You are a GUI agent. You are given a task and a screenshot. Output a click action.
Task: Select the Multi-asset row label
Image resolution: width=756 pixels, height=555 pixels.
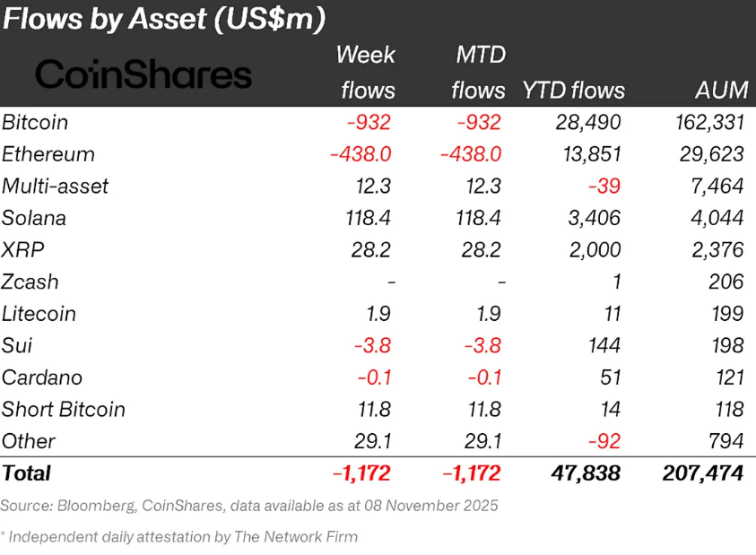[55, 186]
